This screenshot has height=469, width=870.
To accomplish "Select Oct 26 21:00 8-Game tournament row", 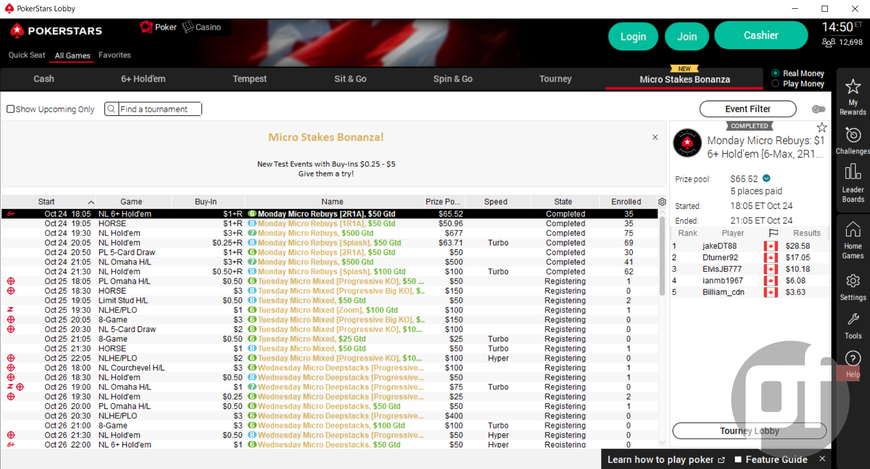I will pos(330,425).
